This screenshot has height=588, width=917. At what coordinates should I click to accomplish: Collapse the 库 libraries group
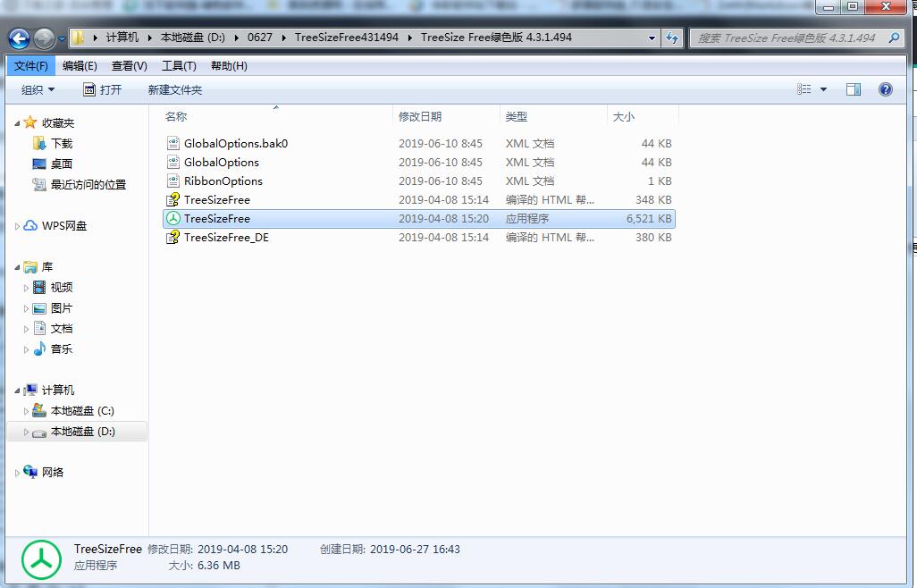point(17,267)
